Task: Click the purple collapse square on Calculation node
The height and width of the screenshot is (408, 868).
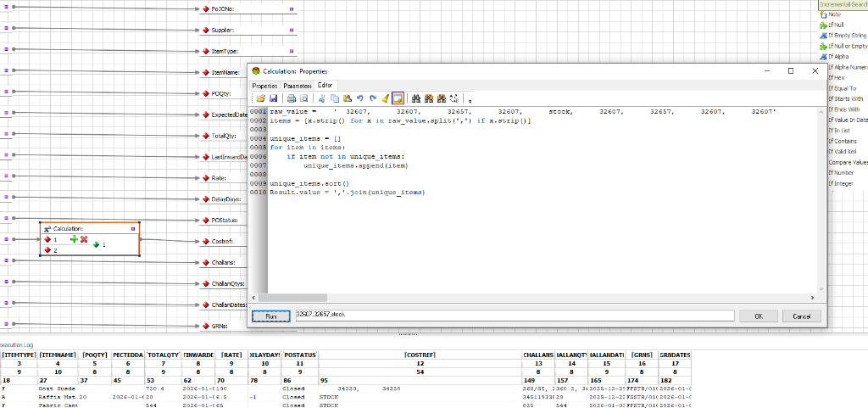Action: tap(133, 228)
